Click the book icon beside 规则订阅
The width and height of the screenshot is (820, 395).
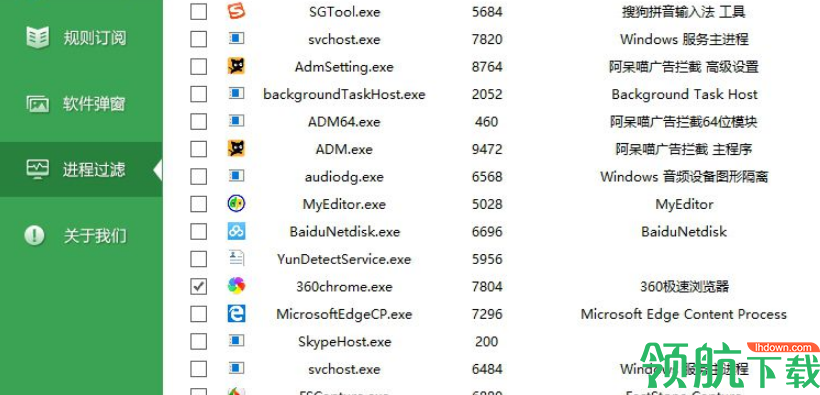(38, 38)
